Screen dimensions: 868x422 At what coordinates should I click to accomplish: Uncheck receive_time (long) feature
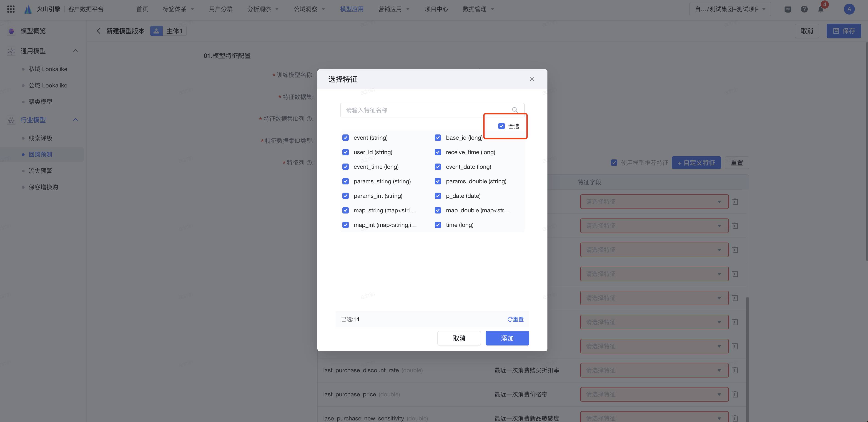(438, 152)
